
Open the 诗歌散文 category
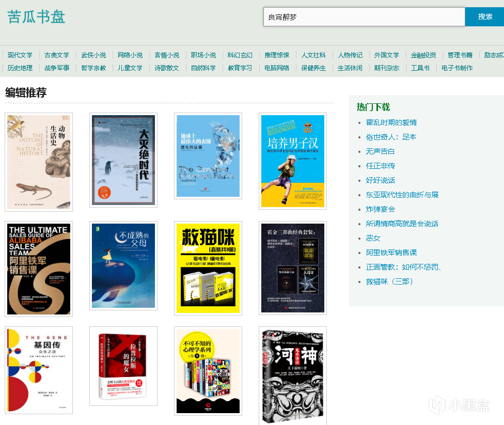[x=167, y=68]
